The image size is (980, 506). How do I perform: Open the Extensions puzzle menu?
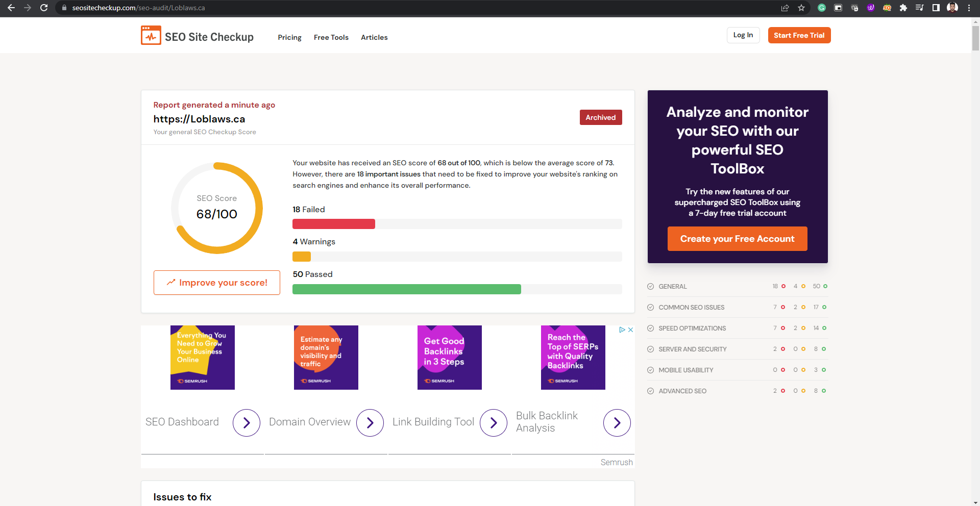tap(903, 8)
